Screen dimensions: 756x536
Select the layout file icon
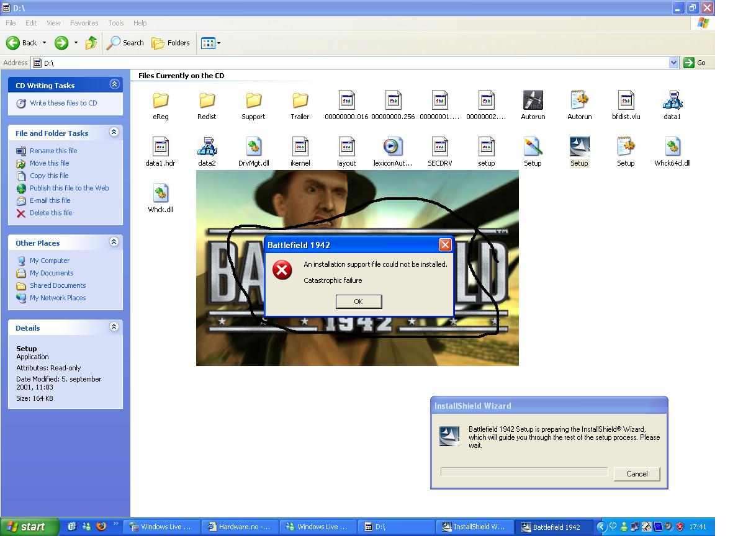(x=346, y=146)
